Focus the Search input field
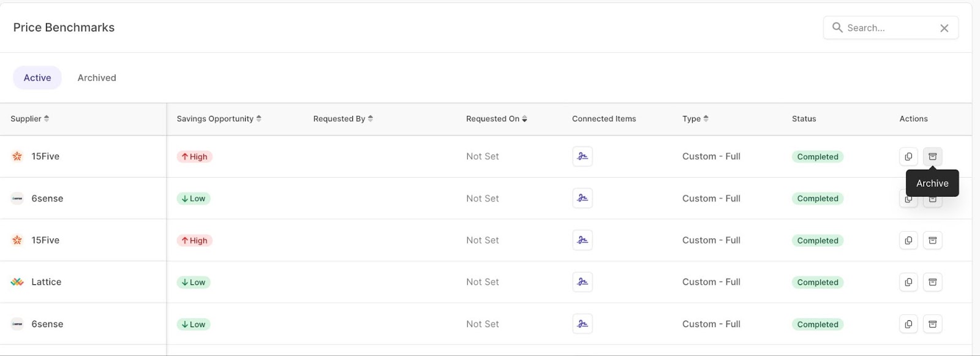Image resolution: width=980 pixels, height=356 pixels. (891, 28)
